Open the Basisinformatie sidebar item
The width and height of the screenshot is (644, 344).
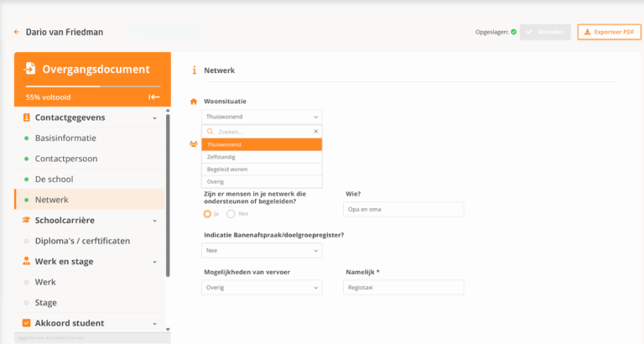pos(65,138)
